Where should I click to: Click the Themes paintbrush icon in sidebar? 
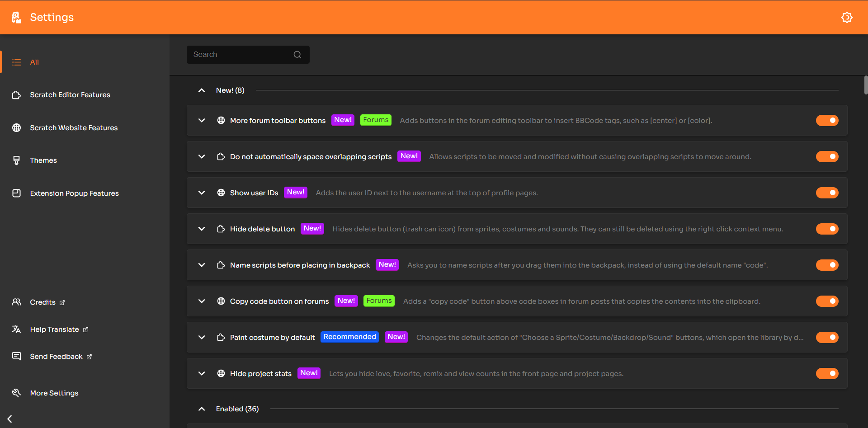point(17,160)
